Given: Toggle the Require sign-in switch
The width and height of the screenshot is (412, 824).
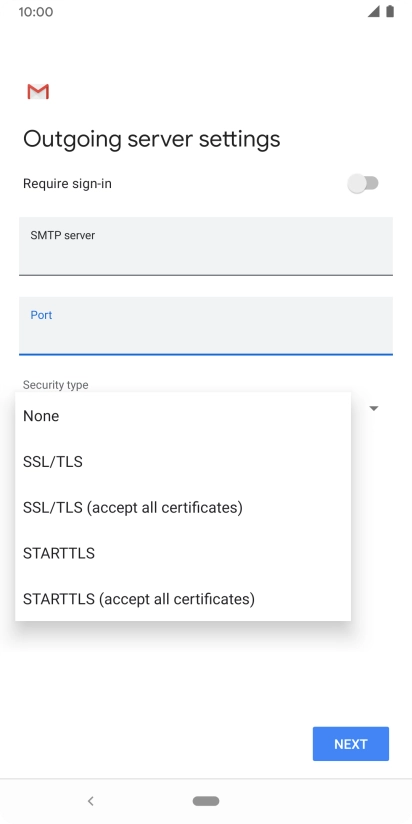Looking at the screenshot, I should (x=363, y=183).
